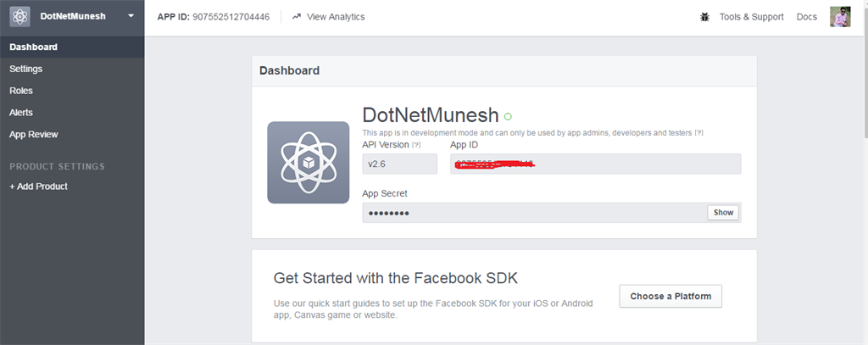The image size is (868, 345).
Task: Navigate to App Review
Action: tap(34, 134)
